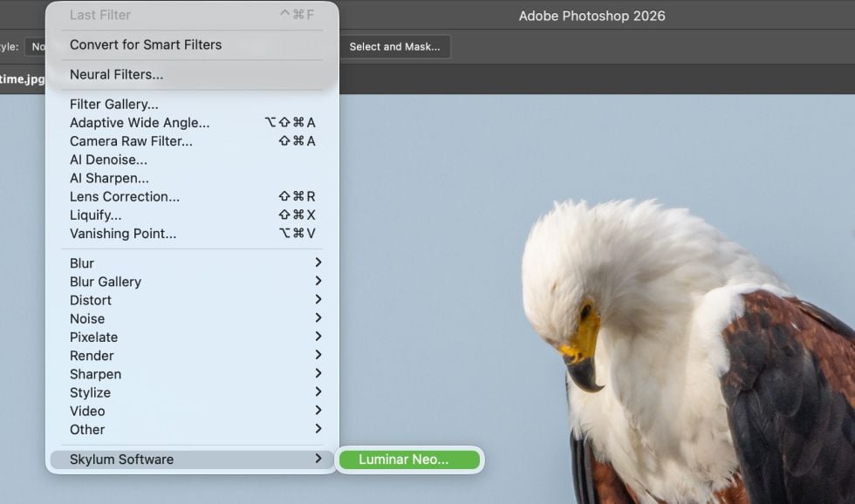Click the Select and Mask button
This screenshot has height=504, width=855.
[x=394, y=47]
